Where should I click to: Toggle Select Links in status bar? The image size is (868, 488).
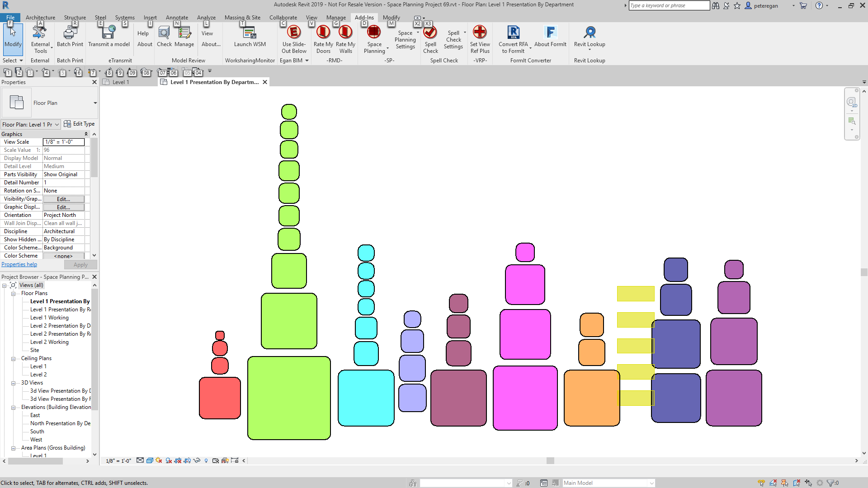click(761, 483)
